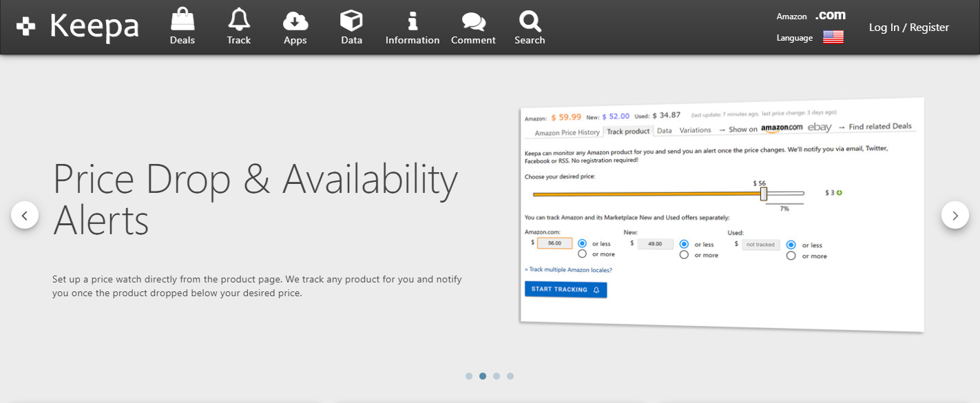Image resolution: width=980 pixels, height=403 pixels.
Task: Open the Search magnifier icon
Action: point(530,21)
